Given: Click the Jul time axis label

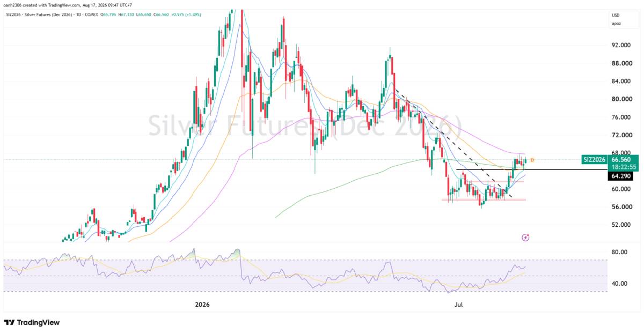Looking at the screenshot, I should click(x=459, y=305).
